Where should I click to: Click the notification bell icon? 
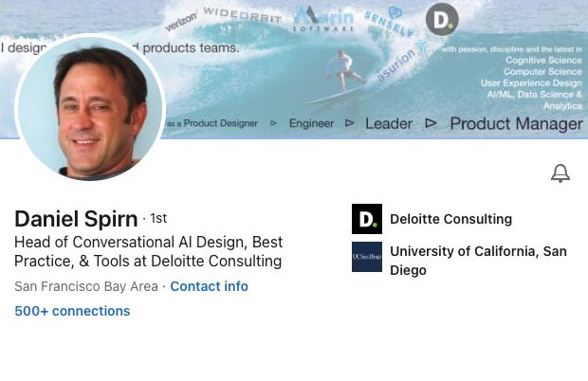pos(560,173)
